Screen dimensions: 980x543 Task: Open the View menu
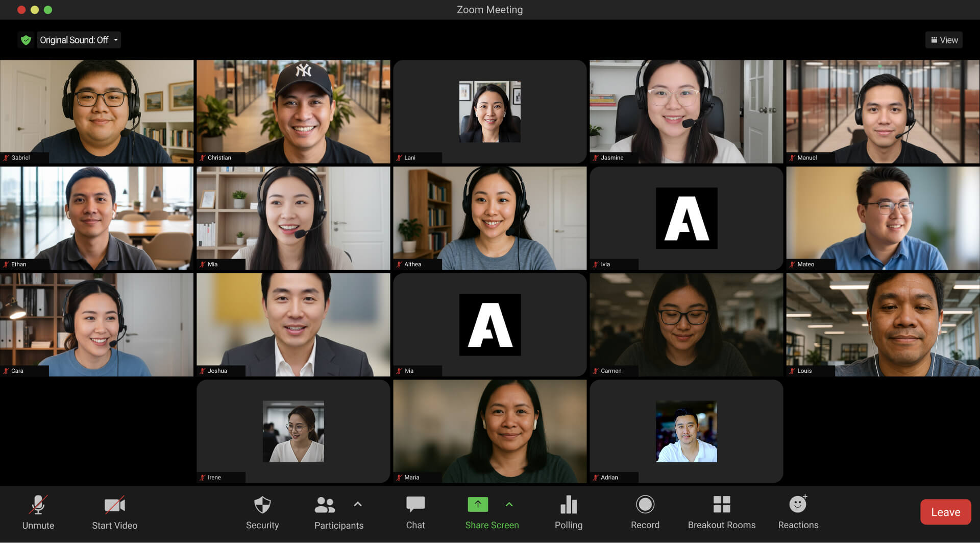[x=944, y=39]
